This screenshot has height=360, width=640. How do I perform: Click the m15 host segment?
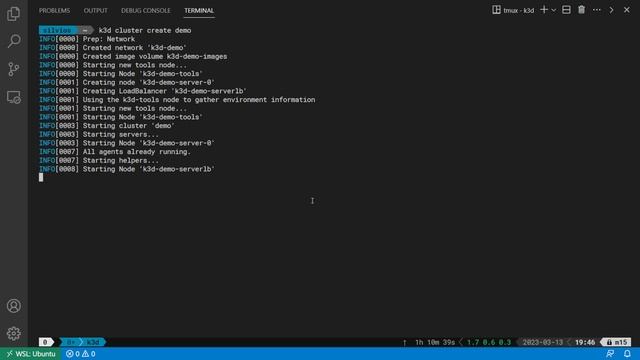[617, 342]
